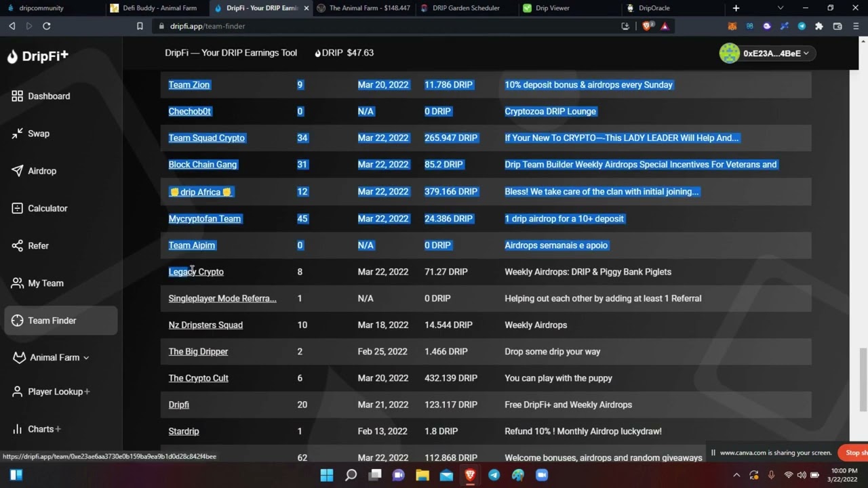Click the Calculator icon in sidebar
The height and width of the screenshot is (488, 868).
coord(17,208)
